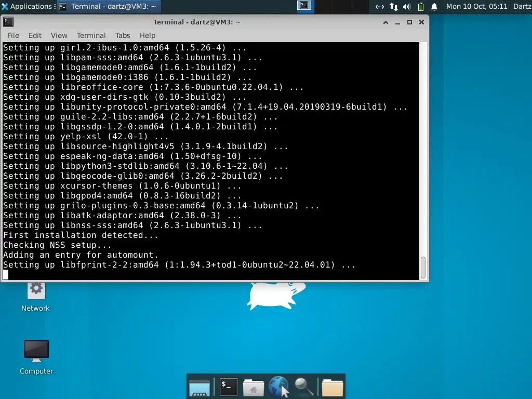The height and width of the screenshot is (399, 532).
Task: Open the Edit menu
Action: (35, 35)
